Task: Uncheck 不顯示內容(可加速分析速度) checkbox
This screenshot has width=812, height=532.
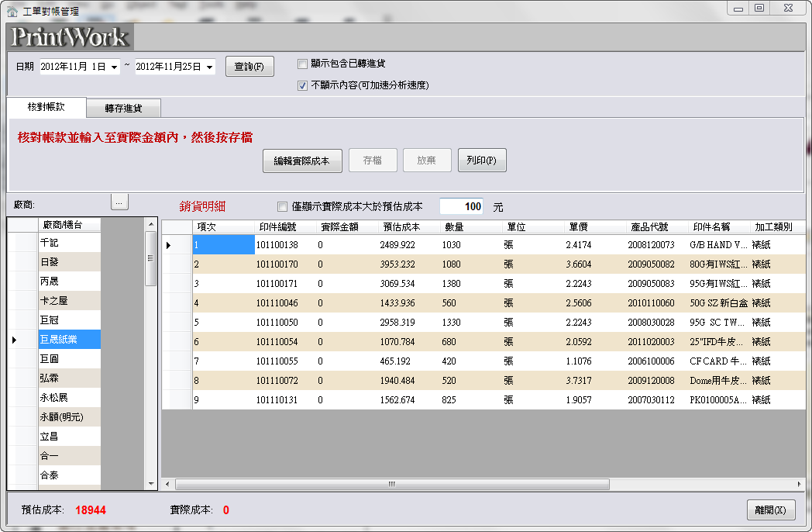Action: pos(302,85)
